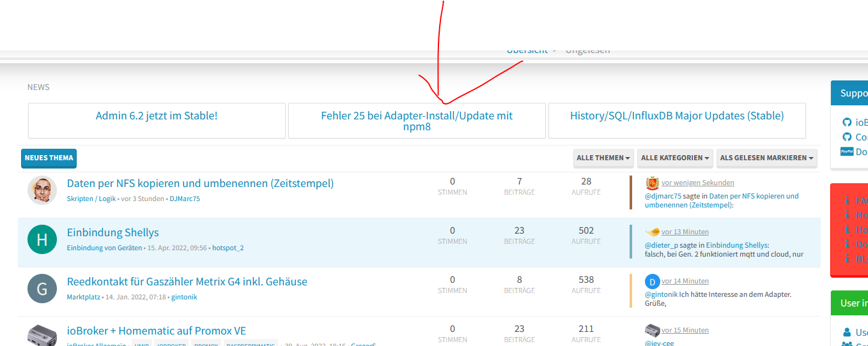The image size is (868, 346).
Task: Click the @jey-cee mention in last post preview
Action: click(659, 343)
